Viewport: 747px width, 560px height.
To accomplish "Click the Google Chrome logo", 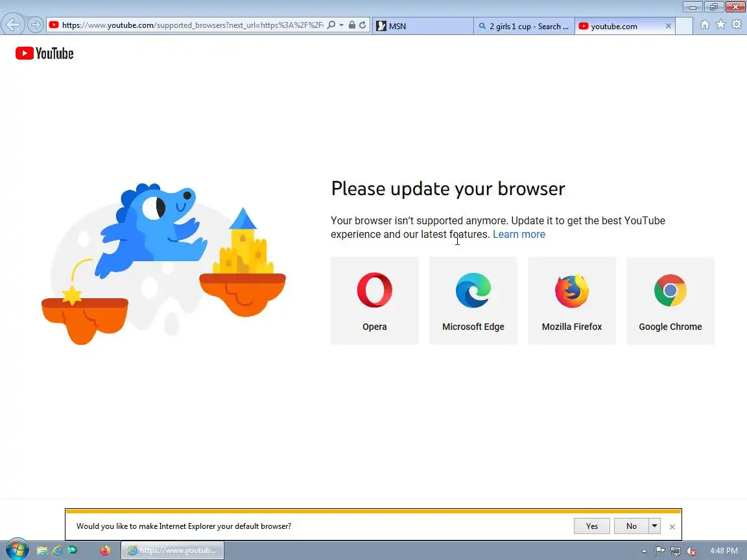I will pyautogui.click(x=670, y=290).
